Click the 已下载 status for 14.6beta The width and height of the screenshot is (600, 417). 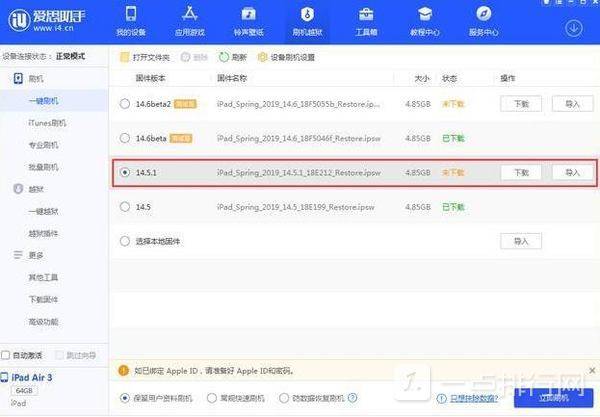(453, 138)
